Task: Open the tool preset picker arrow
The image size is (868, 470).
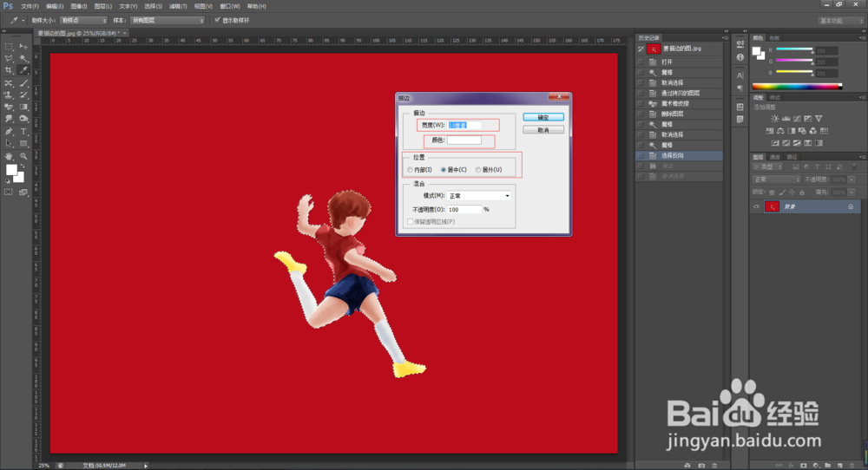Action: pyautogui.click(x=23, y=21)
